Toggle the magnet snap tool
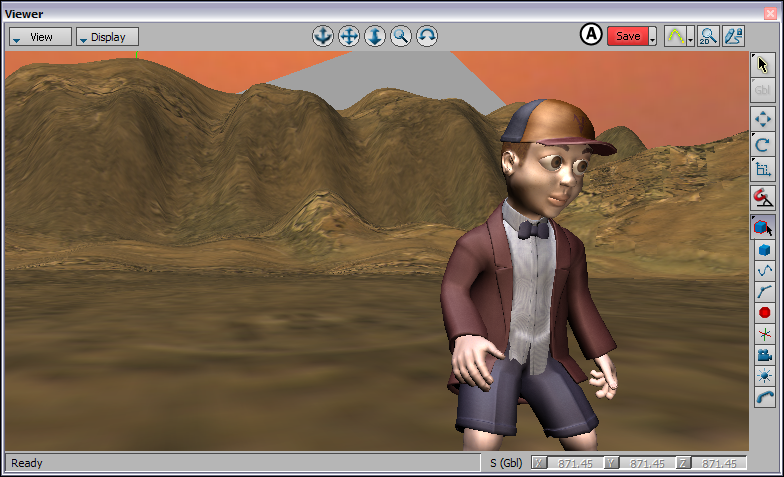Image resolution: width=784 pixels, height=477 pixels. (x=762, y=198)
